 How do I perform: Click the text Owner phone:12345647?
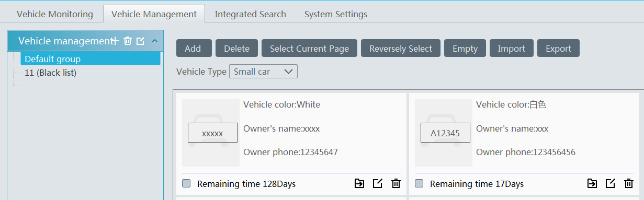coord(290,152)
